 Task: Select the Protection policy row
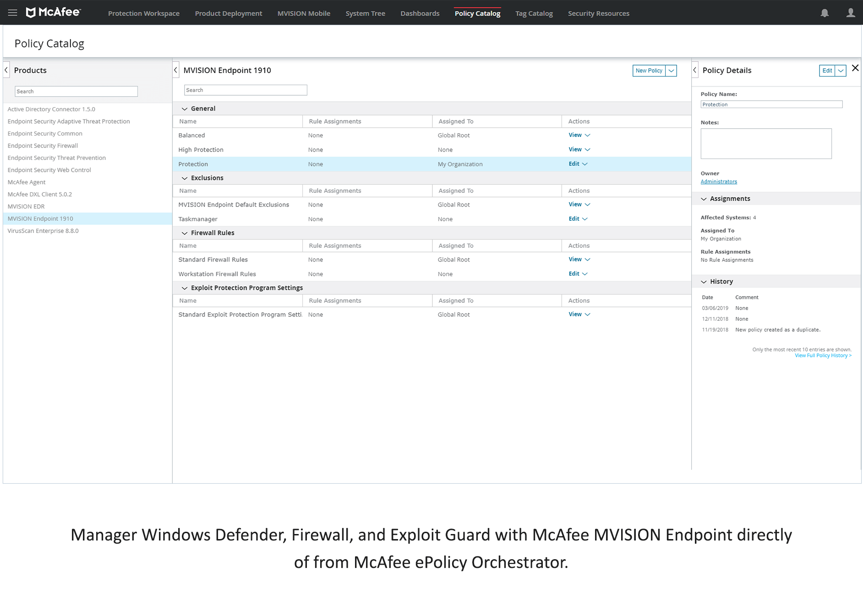[432, 164]
